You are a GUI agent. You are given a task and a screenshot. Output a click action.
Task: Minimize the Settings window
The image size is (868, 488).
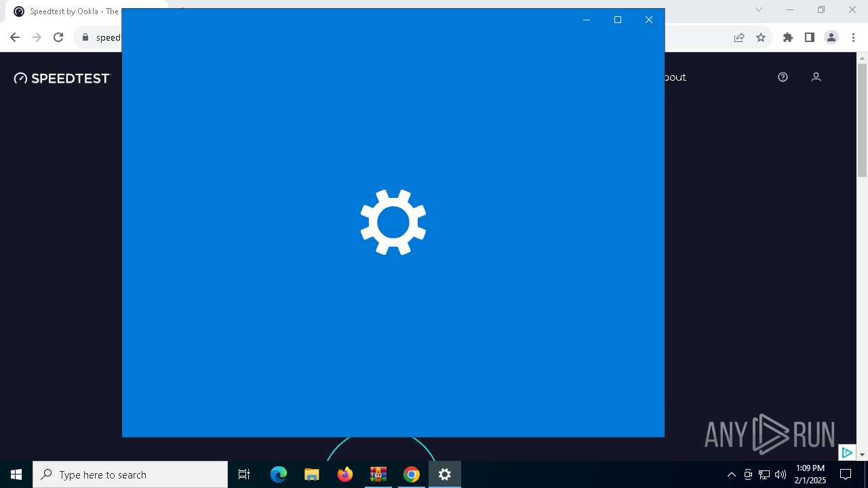click(x=587, y=20)
